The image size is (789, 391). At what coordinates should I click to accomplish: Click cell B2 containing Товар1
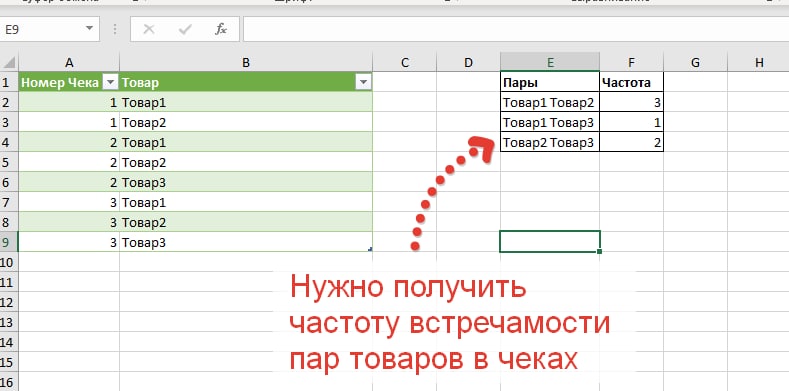click(x=246, y=103)
